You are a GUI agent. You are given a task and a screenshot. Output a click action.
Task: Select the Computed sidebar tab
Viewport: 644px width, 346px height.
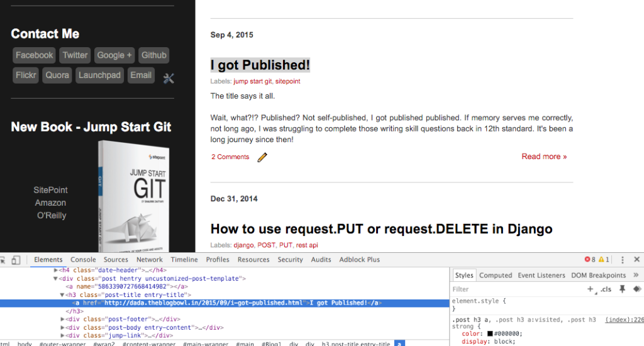496,276
